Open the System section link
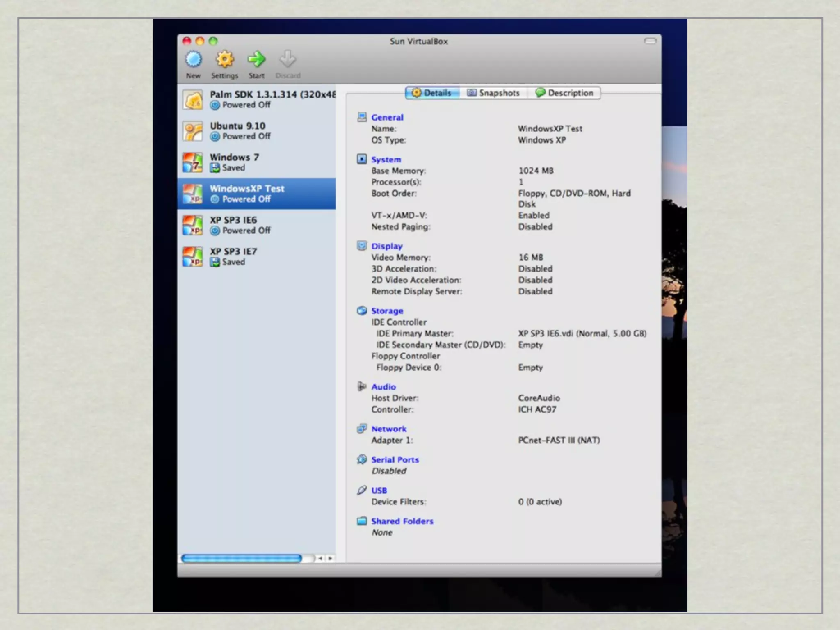The image size is (840, 630). (x=386, y=160)
